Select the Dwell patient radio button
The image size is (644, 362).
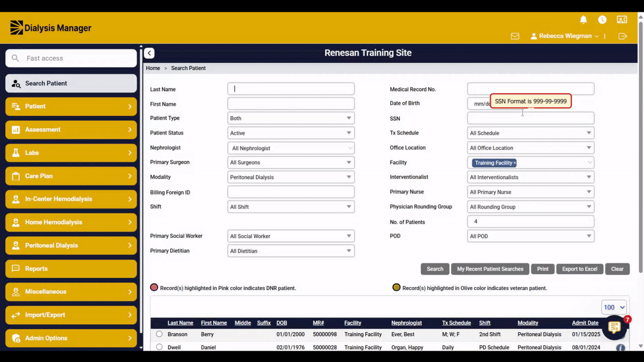[x=159, y=347]
